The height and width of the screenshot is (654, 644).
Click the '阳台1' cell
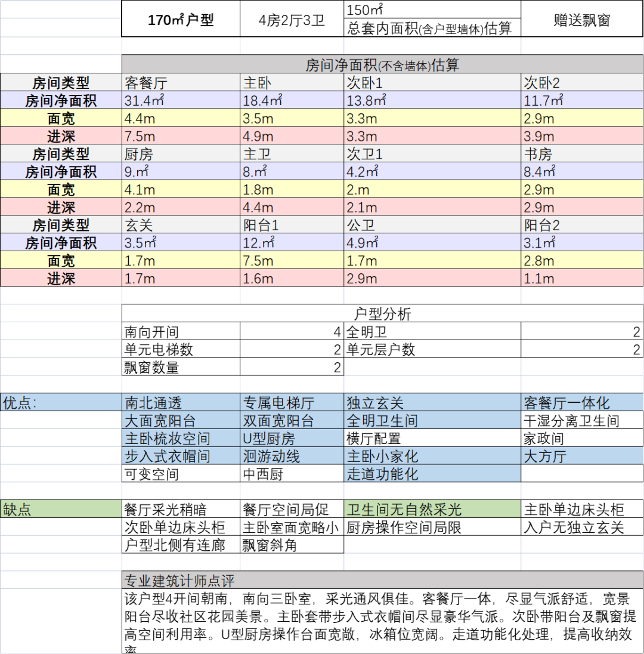click(292, 225)
